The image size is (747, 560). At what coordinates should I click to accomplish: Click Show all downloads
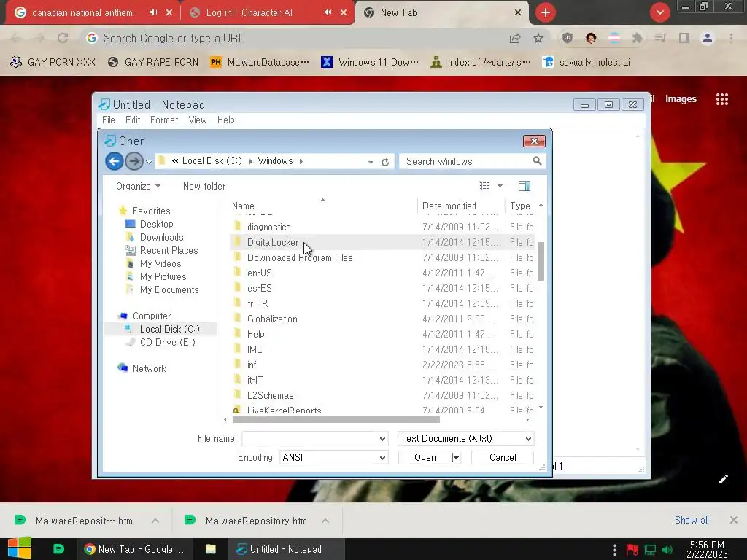tap(692, 520)
